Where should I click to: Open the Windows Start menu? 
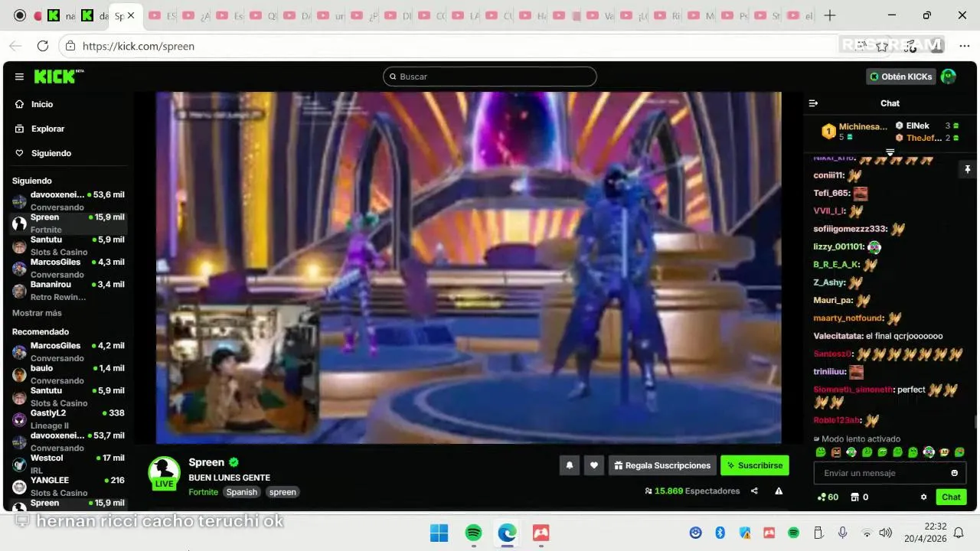click(x=439, y=533)
